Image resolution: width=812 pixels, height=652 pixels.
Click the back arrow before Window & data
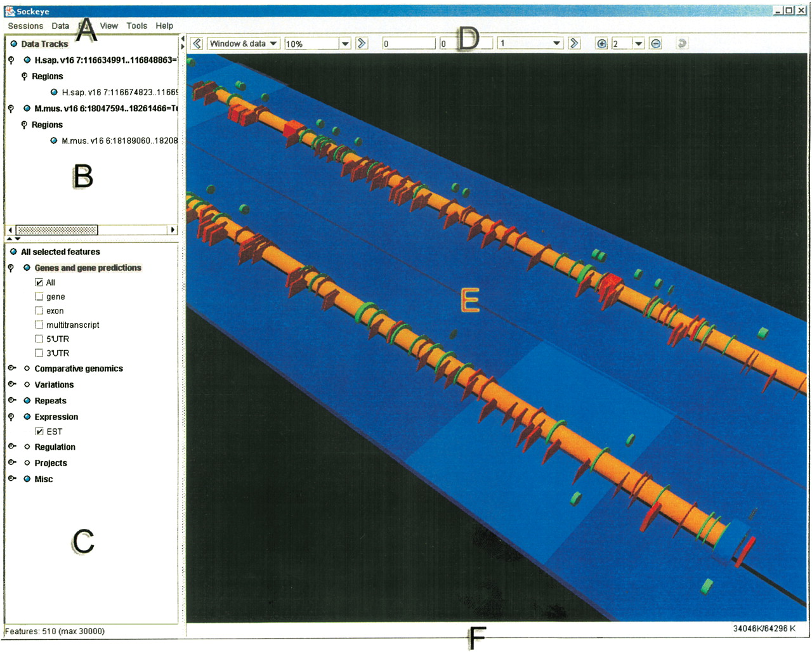pyautogui.click(x=197, y=44)
